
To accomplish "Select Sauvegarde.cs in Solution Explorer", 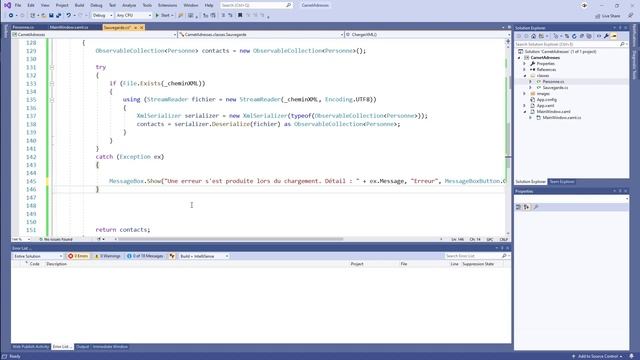I will coord(555,88).
